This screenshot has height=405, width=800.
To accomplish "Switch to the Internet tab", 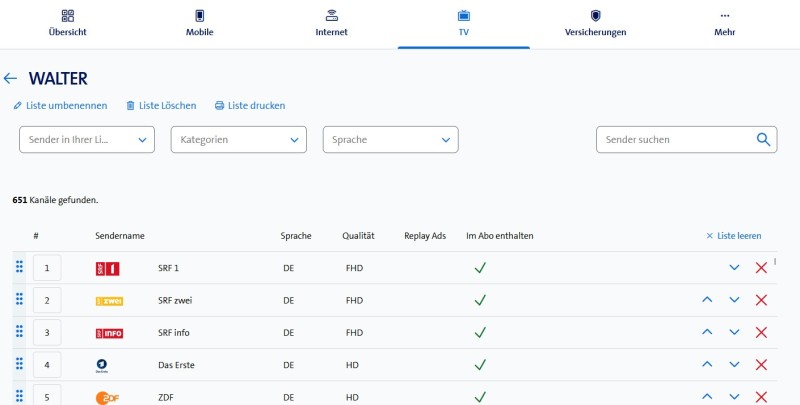I will coord(331,23).
